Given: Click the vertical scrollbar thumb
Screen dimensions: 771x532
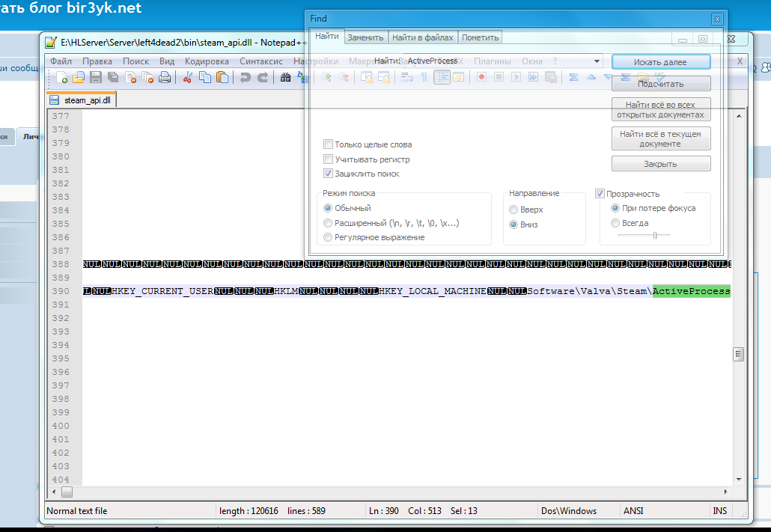Looking at the screenshot, I should [739, 354].
